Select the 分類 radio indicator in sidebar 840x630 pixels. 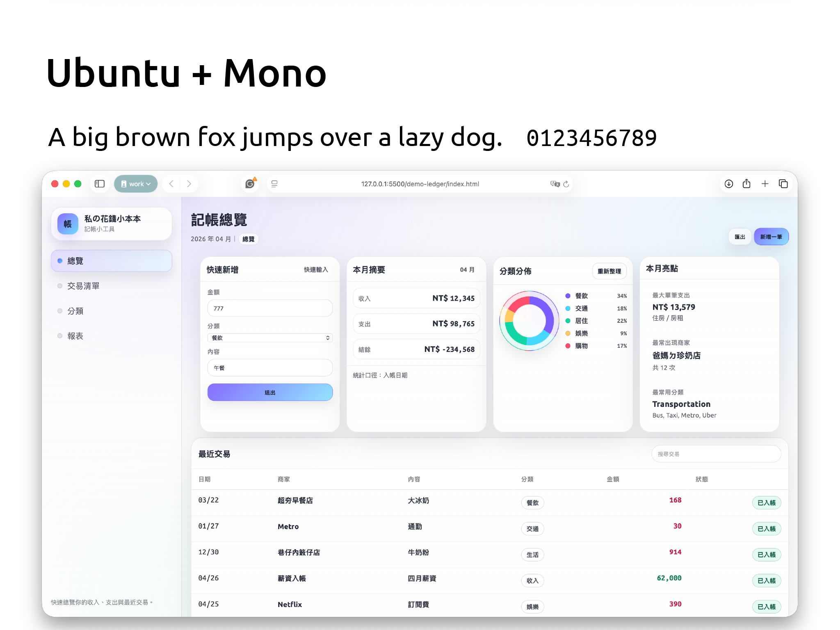[59, 310]
